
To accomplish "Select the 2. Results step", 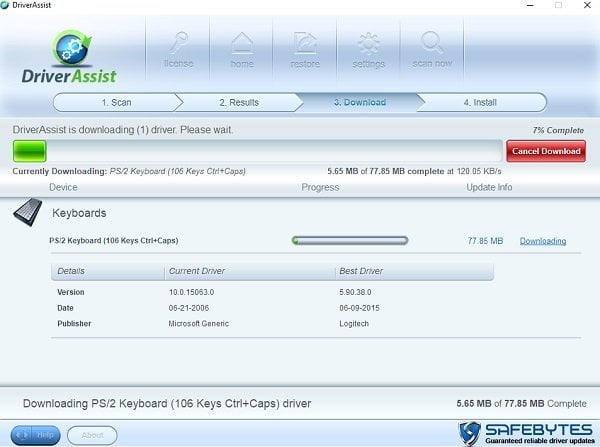I will (239, 103).
